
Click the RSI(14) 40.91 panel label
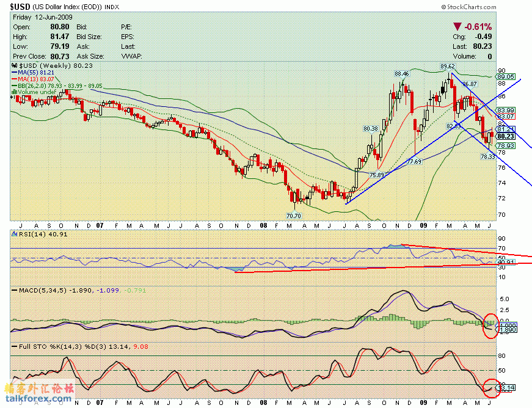(x=43, y=234)
